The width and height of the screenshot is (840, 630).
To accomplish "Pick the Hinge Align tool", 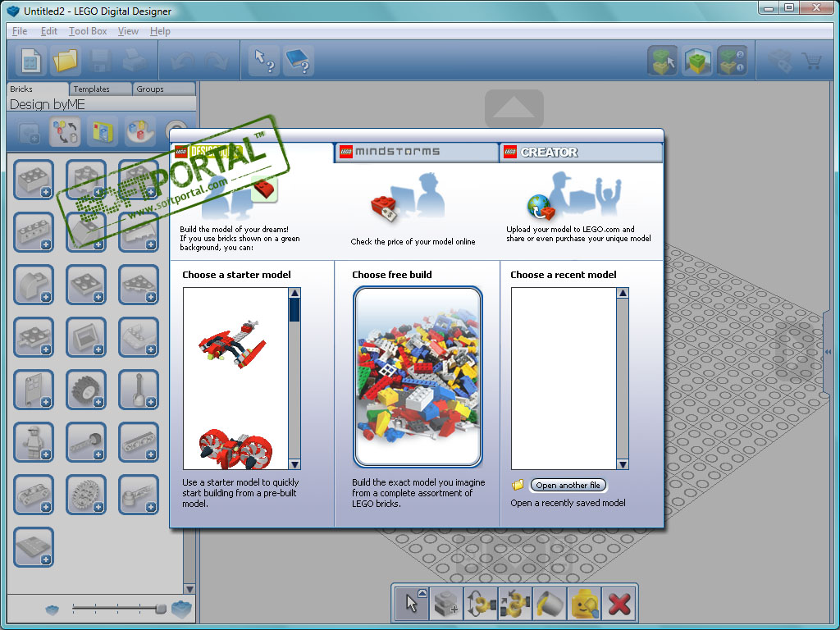I will tap(515, 603).
